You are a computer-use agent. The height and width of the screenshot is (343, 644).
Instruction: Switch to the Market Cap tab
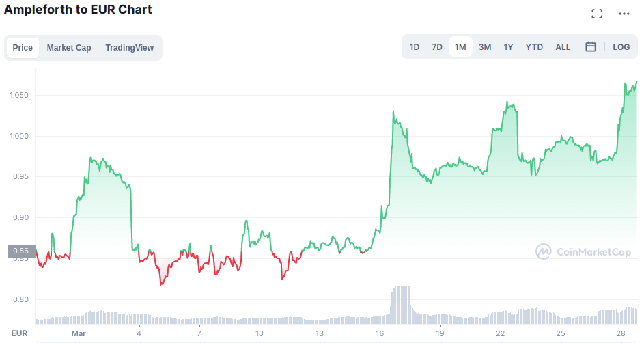point(69,48)
